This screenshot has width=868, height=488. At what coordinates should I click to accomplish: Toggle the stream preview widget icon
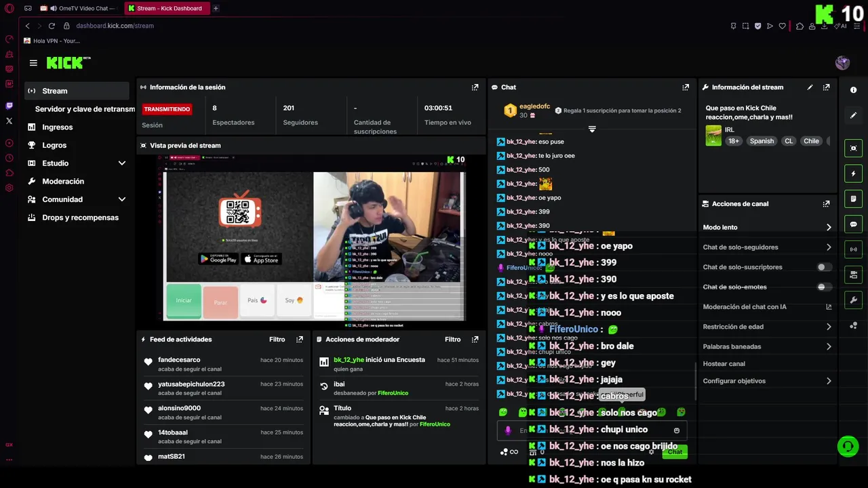[x=853, y=148]
